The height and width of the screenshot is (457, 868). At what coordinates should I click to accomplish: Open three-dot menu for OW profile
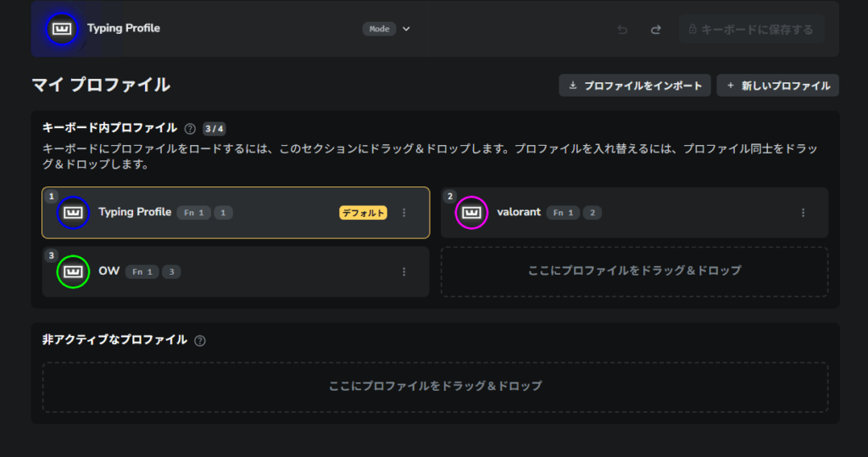coord(404,272)
